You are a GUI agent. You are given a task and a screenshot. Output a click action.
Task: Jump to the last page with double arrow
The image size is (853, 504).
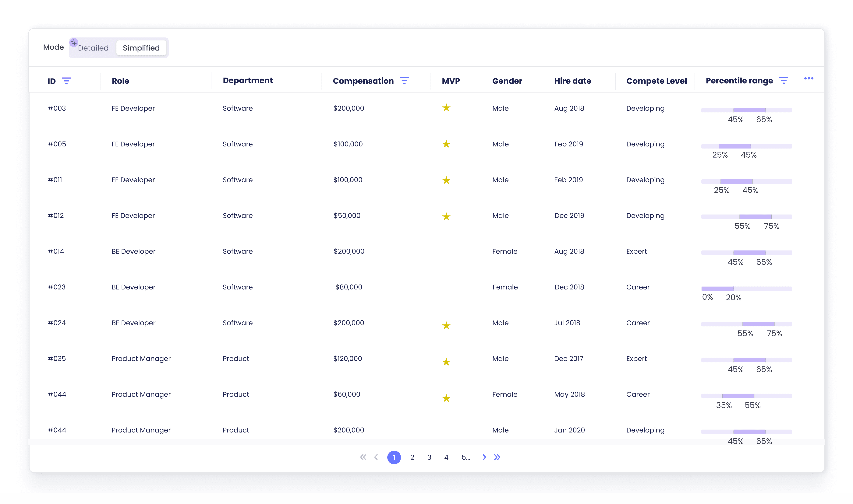497,457
